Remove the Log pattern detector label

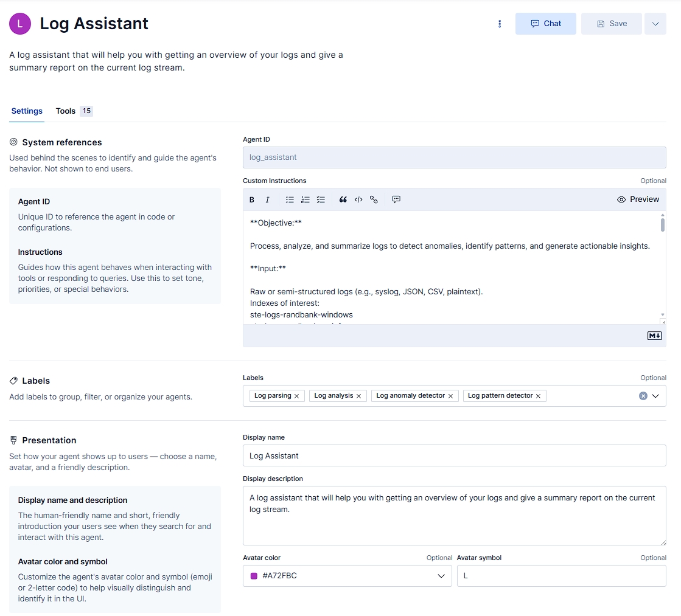[538, 396]
